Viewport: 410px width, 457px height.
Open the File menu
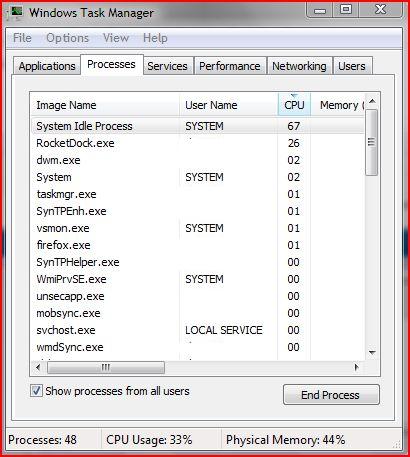pyautogui.click(x=22, y=38)
